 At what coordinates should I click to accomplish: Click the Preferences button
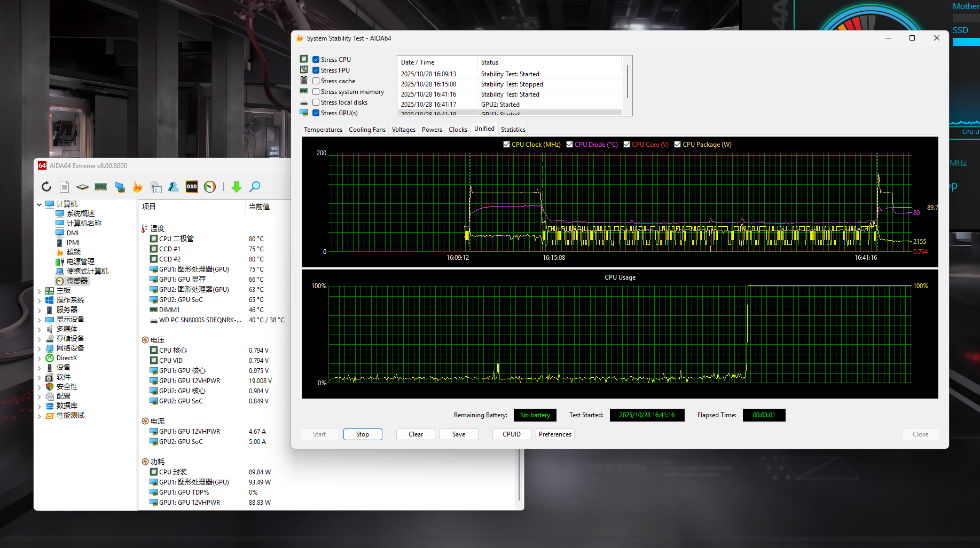[555, 434]
